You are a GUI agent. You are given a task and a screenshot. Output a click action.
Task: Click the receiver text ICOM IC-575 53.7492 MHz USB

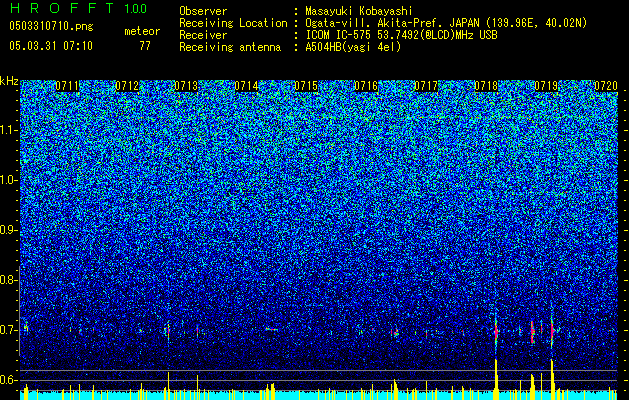point(401,35)
